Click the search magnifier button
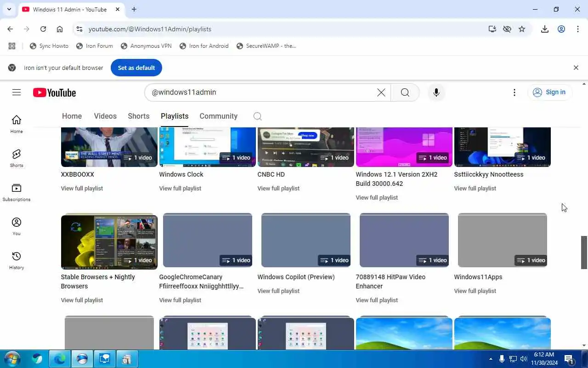The width and height of the screenshot is (588, 368). [405, 92]
